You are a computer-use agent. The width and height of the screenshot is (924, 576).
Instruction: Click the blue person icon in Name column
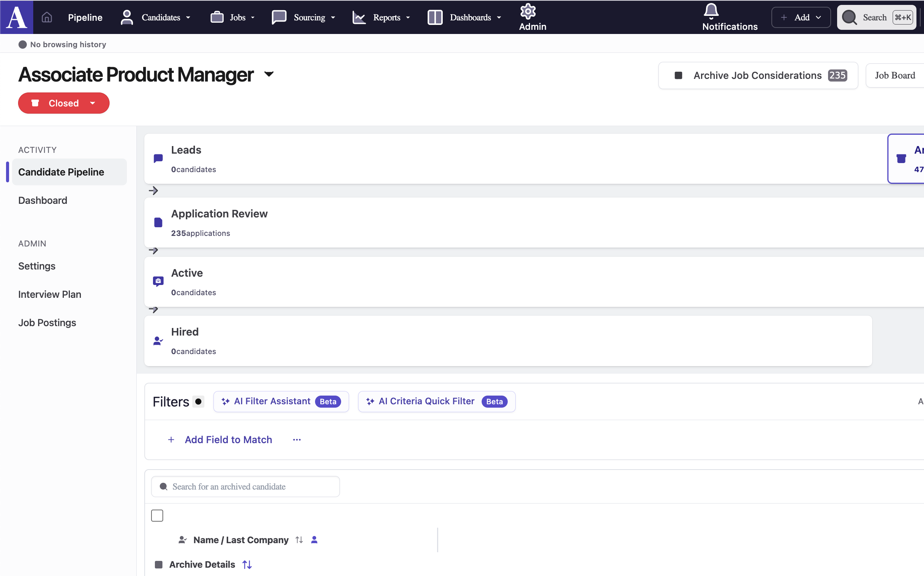(314, 540)
